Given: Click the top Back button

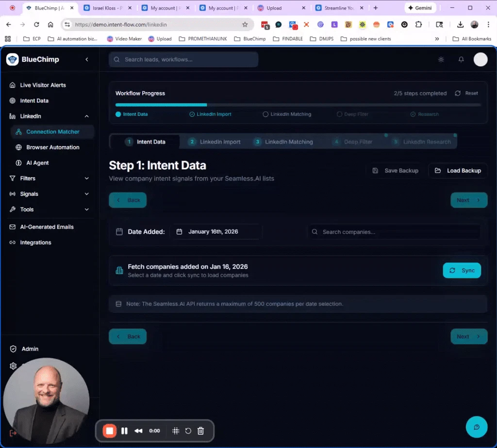Looking at the screenshot, I should [x=128, y=200].
